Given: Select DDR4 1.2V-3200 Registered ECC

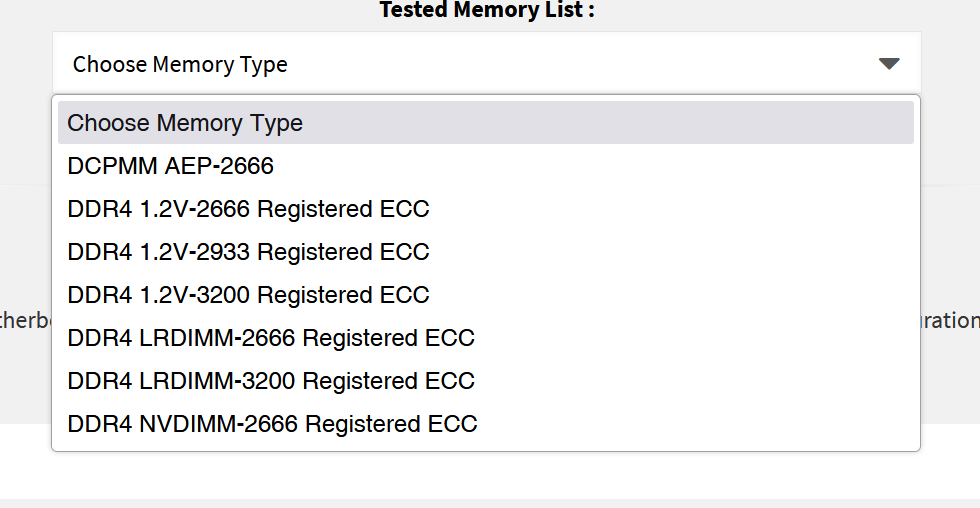Looking at the screenshot, I should coord(248,295).
